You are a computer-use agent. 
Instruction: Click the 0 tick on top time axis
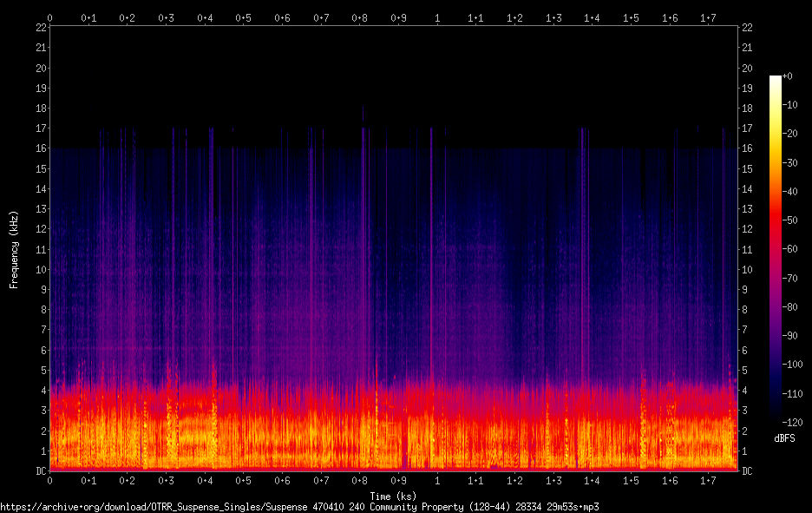point(49,18)
